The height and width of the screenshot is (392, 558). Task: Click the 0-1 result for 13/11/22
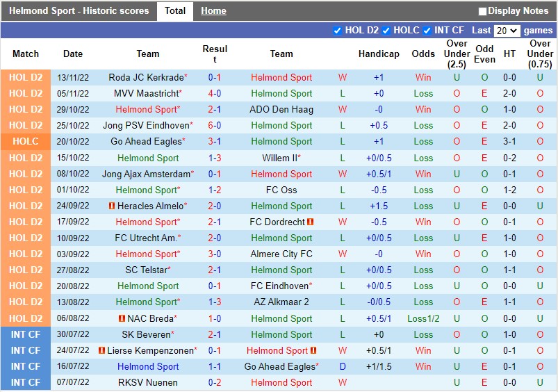(x=215, y=77)
